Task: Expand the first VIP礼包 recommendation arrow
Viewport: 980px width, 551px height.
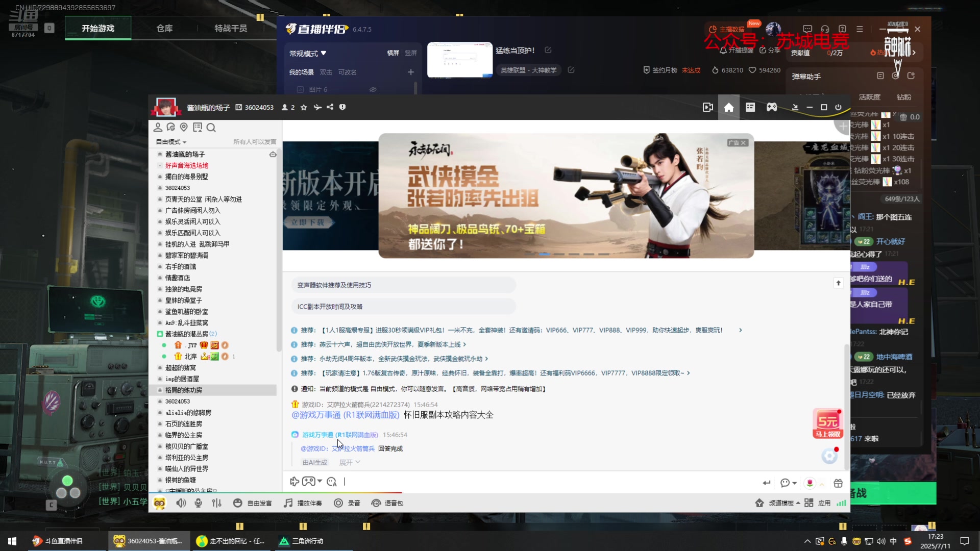Action: tap(741, 330)
